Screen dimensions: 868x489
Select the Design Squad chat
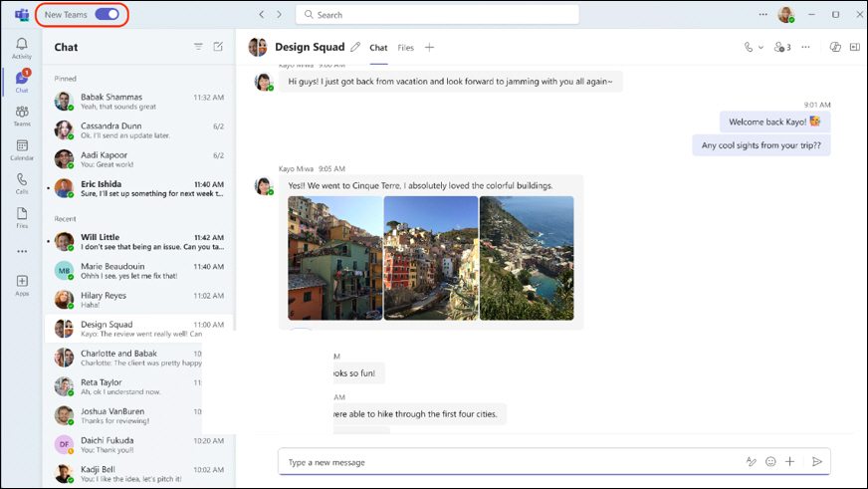point(139,329)
